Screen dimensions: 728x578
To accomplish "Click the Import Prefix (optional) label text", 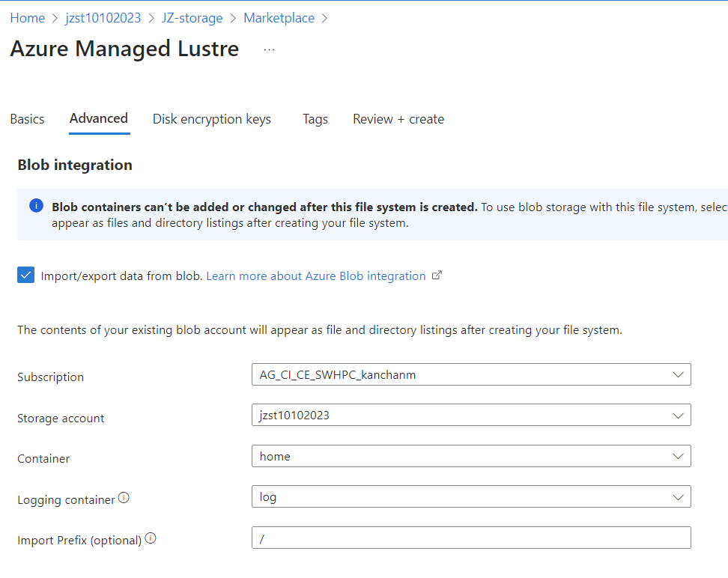I will coord(79,541).
